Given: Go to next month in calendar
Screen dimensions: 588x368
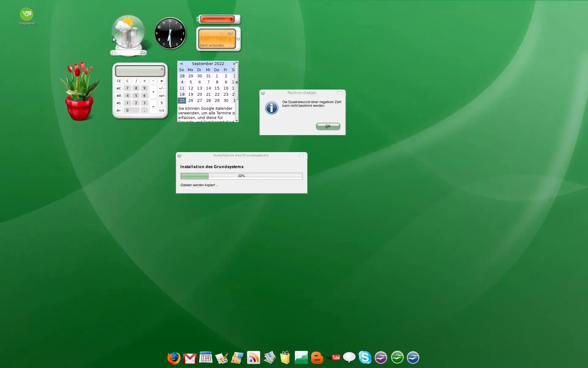Looking at the screenshot, I should coord(234,64).
